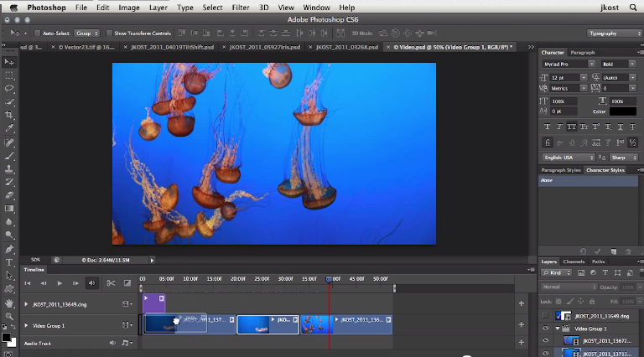
Task: Select the Horizontal Type tool
Action: pyautogui.click(x=10, y=262)
